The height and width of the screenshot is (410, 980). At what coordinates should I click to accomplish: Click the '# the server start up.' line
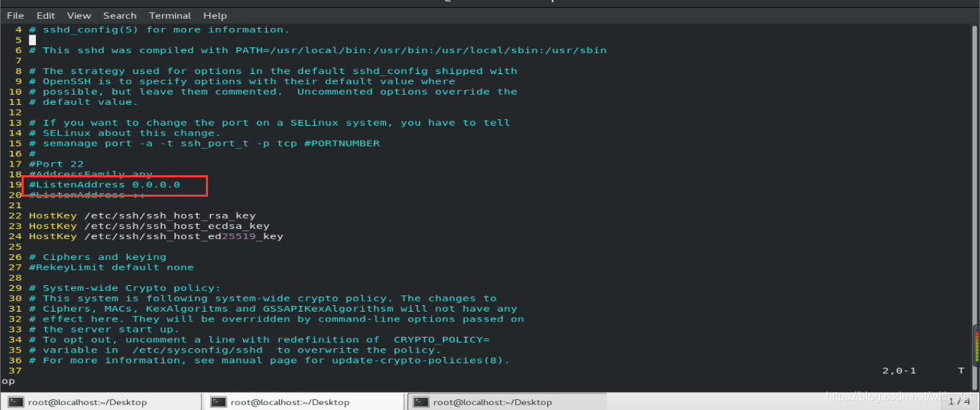click(x=104, y=330)
